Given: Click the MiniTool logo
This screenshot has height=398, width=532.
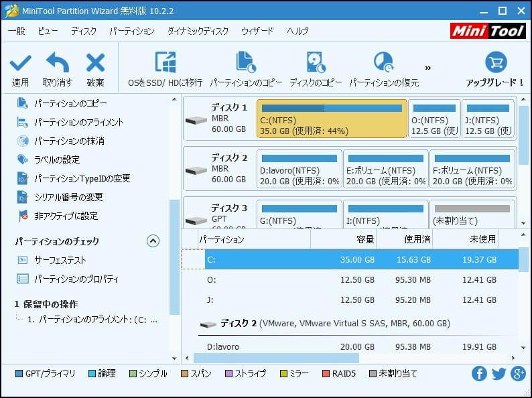Looking at the screenshot, I should 488,31.
